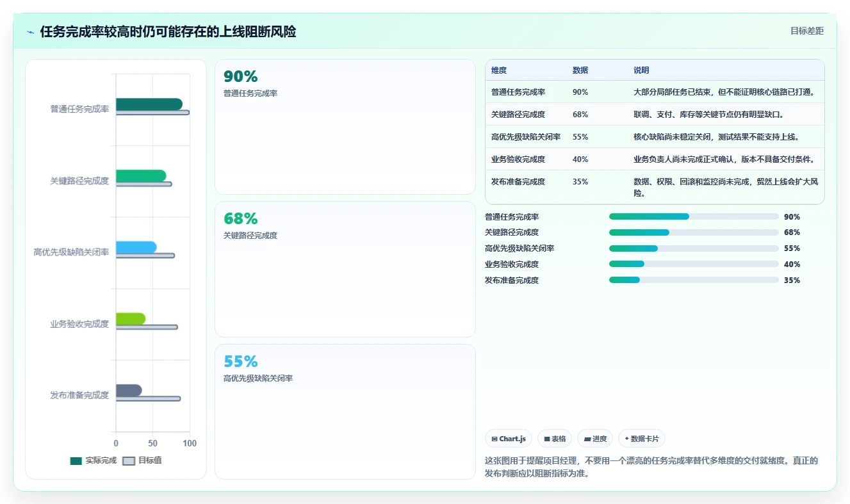Click the page title about 上线阻断风险
This screenshot has height=504, width=850.
point(168,31)
